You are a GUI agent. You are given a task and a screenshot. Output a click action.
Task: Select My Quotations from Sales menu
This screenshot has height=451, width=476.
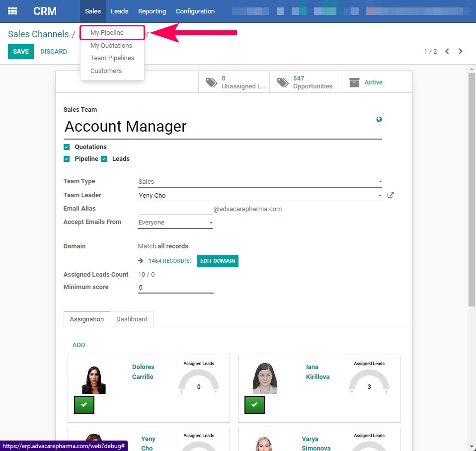tap(112, 46)
